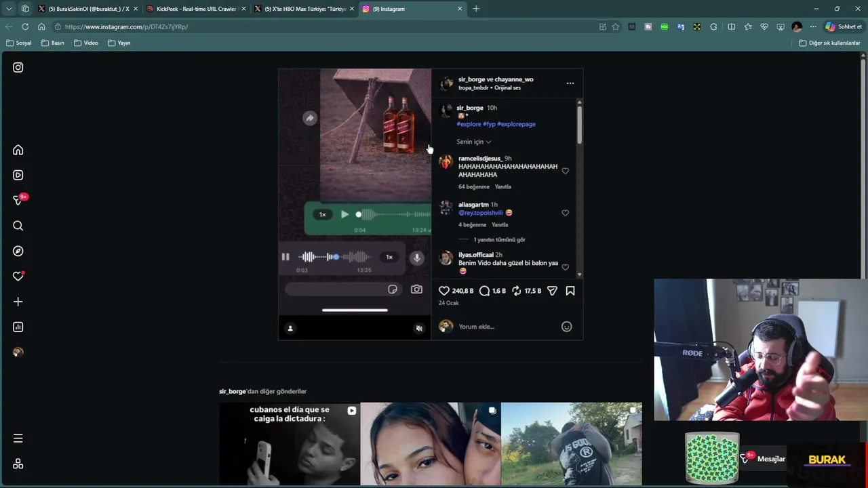The height and width of the screenshot is (488, 868).
Task: Click the tagged people icon on video
Action: (290, 328)
